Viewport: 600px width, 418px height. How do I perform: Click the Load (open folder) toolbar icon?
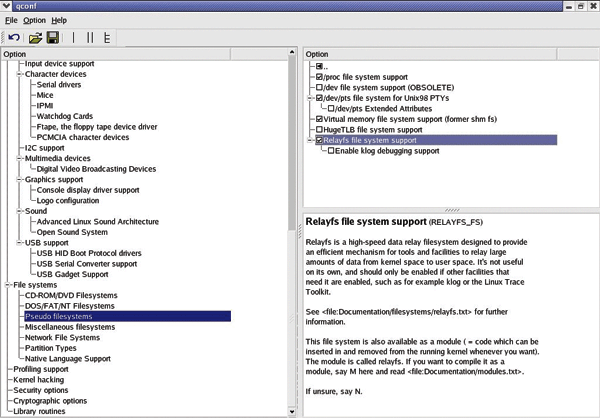click(35, 37)
